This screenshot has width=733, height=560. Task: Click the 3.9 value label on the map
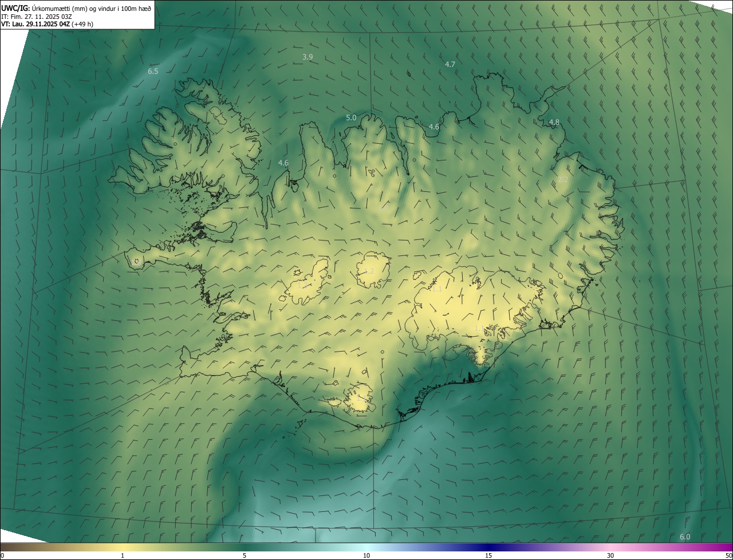(308, 57)
